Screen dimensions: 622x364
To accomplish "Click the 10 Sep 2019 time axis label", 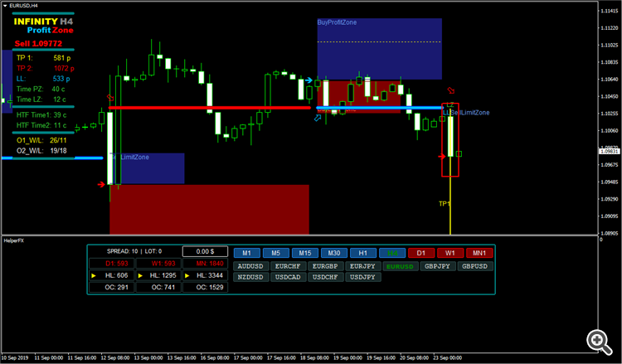I will pos(15,358).
